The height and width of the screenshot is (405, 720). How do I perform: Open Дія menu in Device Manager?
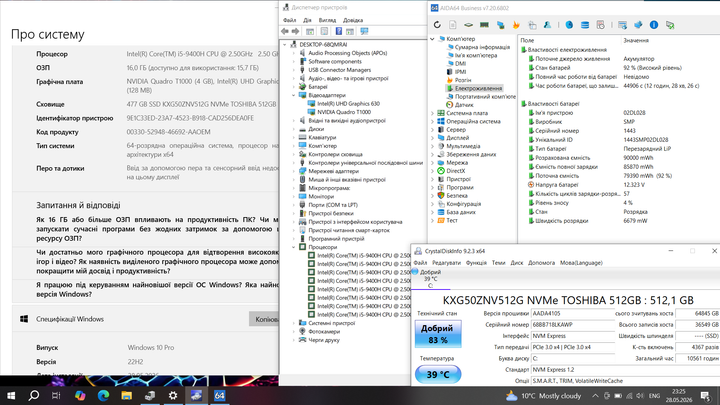[307, 20]
